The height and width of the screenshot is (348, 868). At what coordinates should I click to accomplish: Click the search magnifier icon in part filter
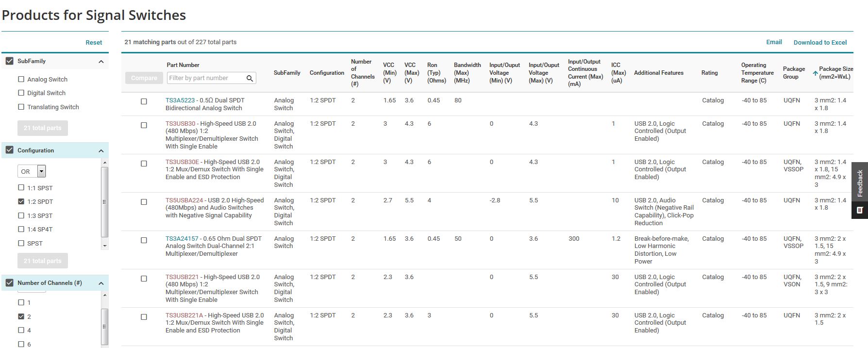pyautogui.click(x=250, y=78)
